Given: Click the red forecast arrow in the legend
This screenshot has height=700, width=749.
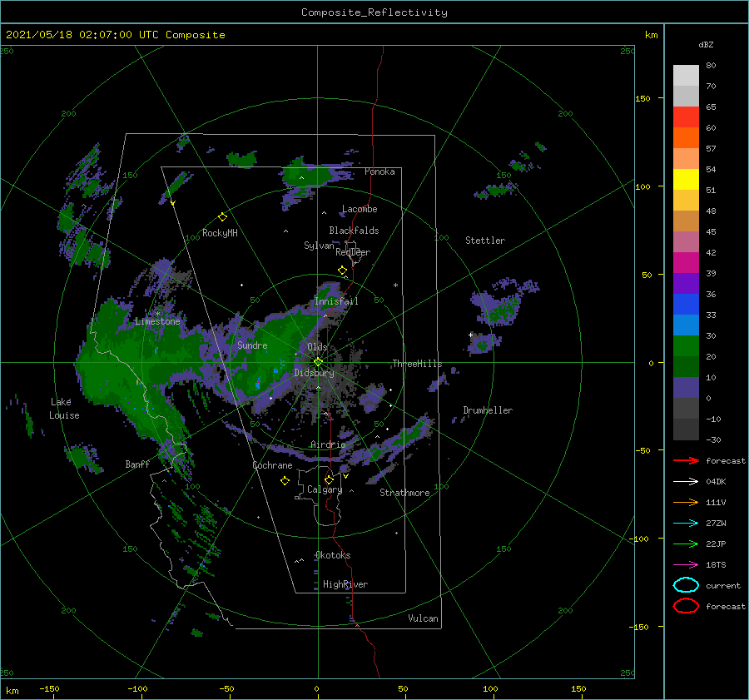Looking at the screenshot, I should pos(686,460).
